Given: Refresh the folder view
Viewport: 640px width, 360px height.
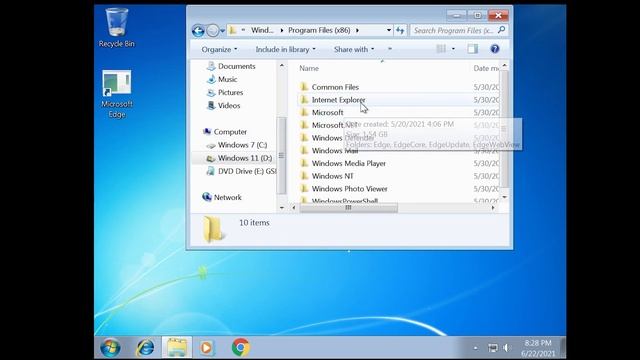Looking at the screenshot, I should pyautogui.click(x=400, y=30).
